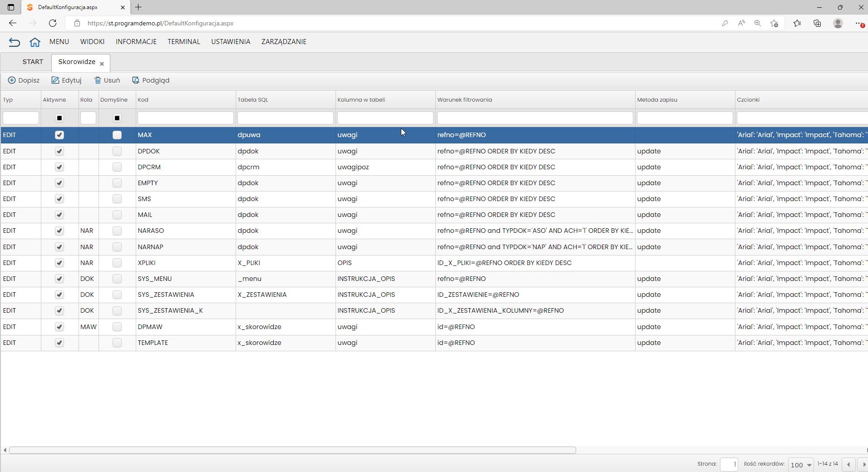Viewport: 868px width, 472px height.
Task: Open the ZARZĄDZANIE menu
Action: 284,42
